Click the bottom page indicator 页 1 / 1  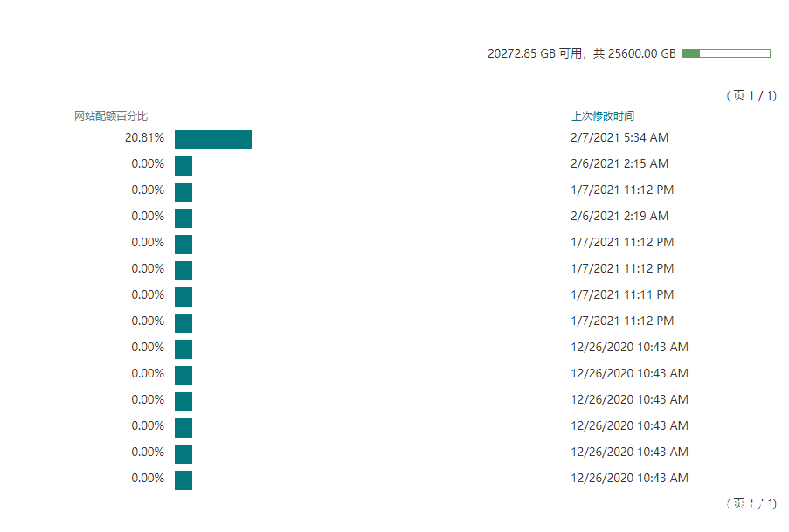[751, 503]
